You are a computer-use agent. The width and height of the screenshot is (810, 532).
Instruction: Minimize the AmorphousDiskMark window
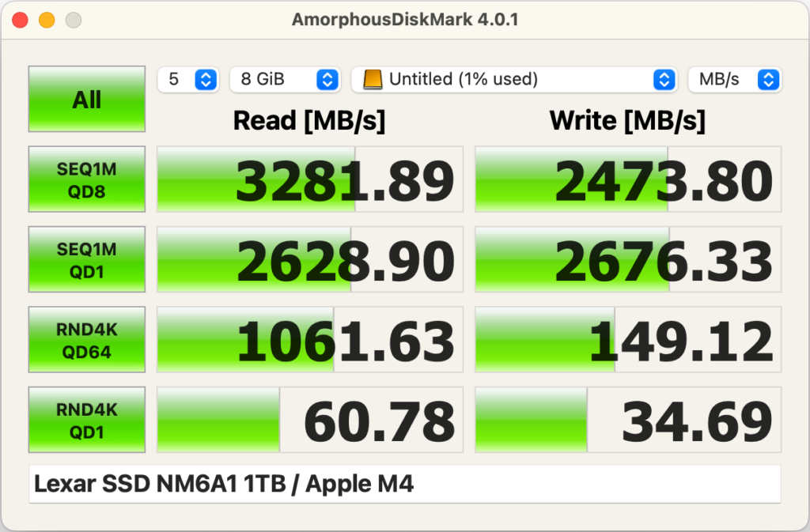[47, 20]
